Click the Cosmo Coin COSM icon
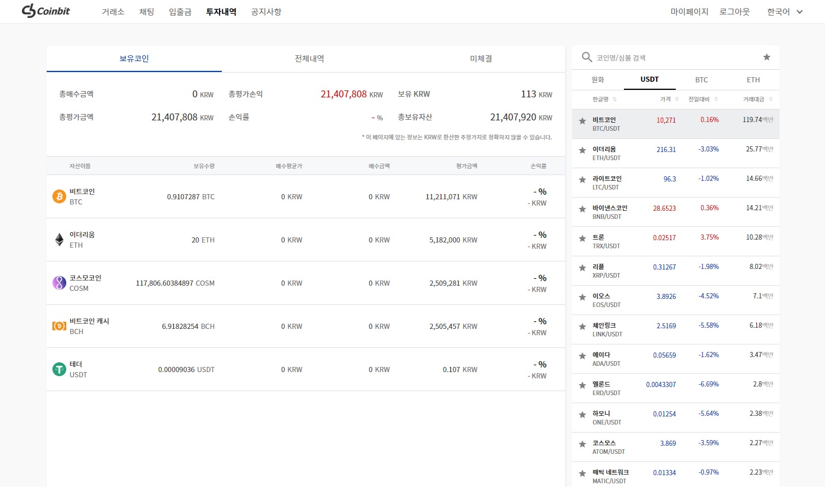The width and height of the screenshot is (825, 504). [x=59, y=283]
